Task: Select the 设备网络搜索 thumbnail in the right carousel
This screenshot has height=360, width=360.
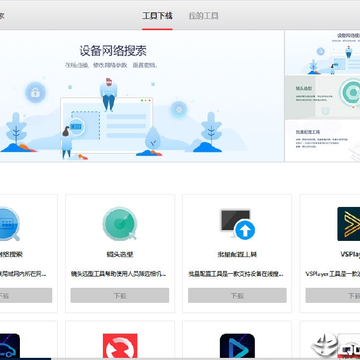Action: (323, 53)
